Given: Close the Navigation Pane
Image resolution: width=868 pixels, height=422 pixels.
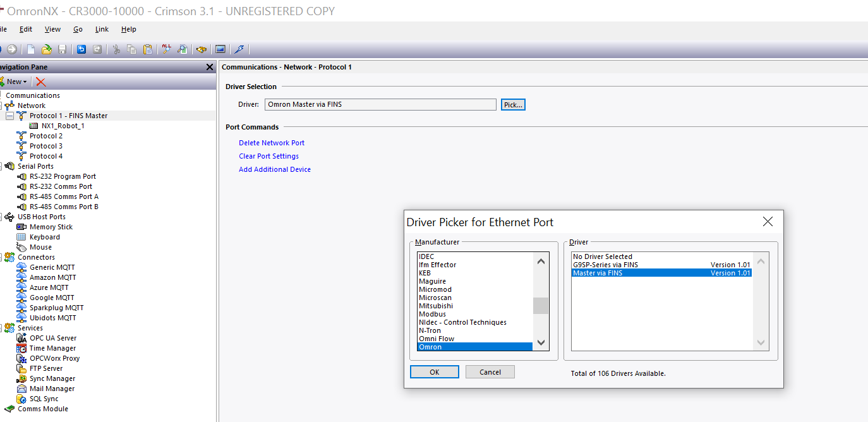Looking at the screenshot, I should tap(210, 67).
